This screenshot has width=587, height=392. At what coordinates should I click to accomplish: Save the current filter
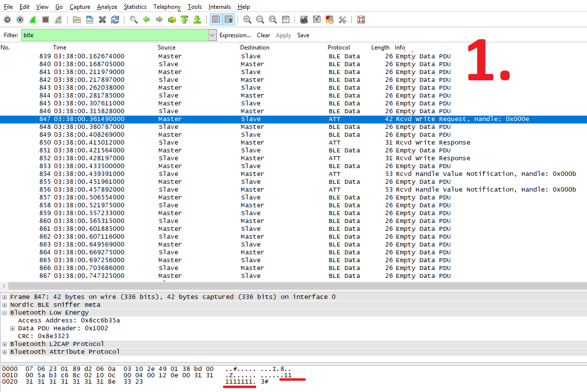tap(303, 35)
